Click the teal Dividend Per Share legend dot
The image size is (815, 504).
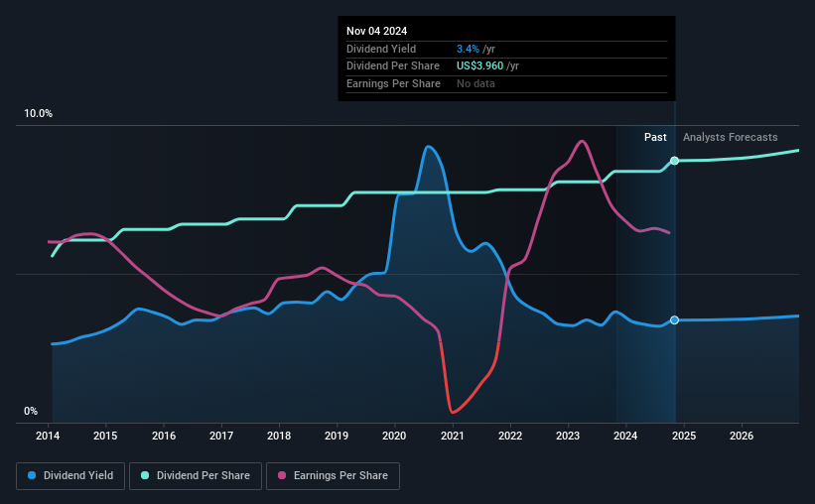145,475
